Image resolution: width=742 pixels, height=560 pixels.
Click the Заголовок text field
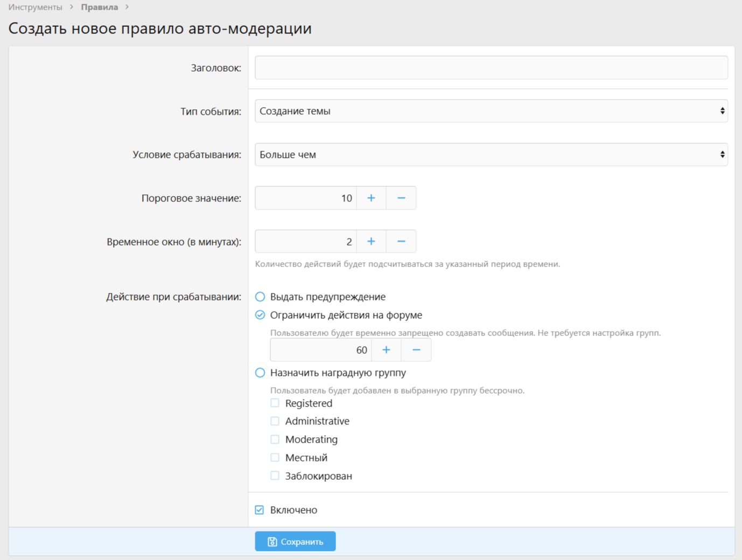point(491,68)
